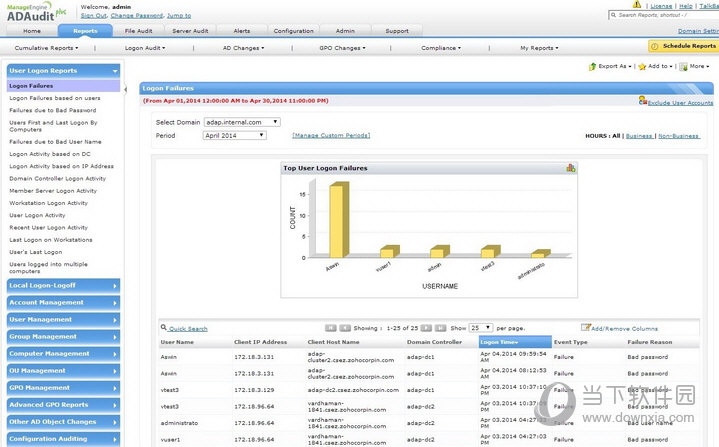Screen dimensions: 719x447
Task: Open the My Reports menu
Action: [x=539, y=48]
